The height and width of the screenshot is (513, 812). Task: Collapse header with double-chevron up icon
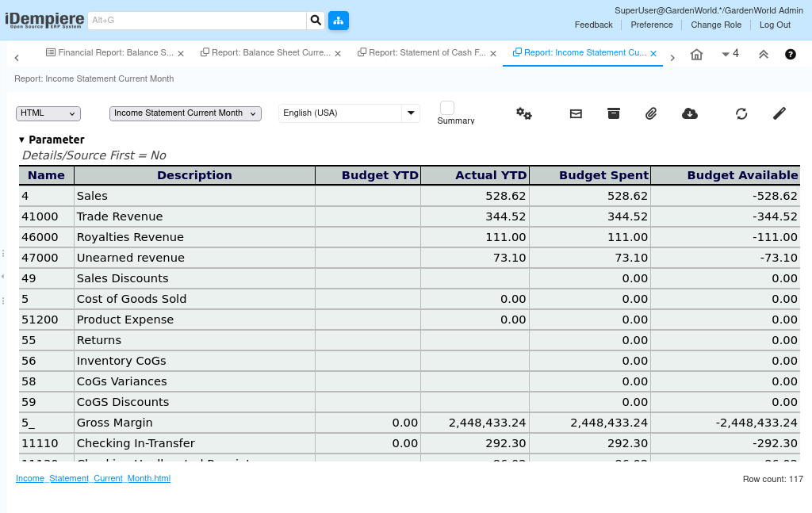(764, 55)
